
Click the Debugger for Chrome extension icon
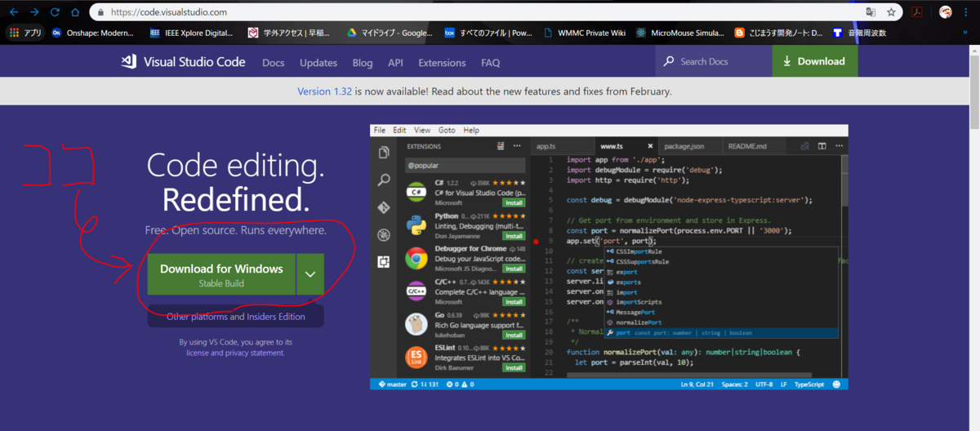(x=416, y=259)
